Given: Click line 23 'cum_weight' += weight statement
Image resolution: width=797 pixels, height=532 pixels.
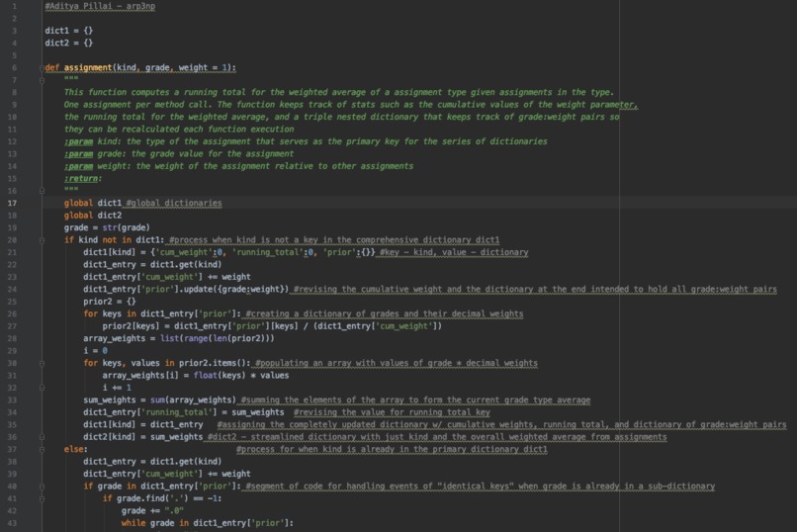Looking at the screenshot, I should click(x=167, y=277).
